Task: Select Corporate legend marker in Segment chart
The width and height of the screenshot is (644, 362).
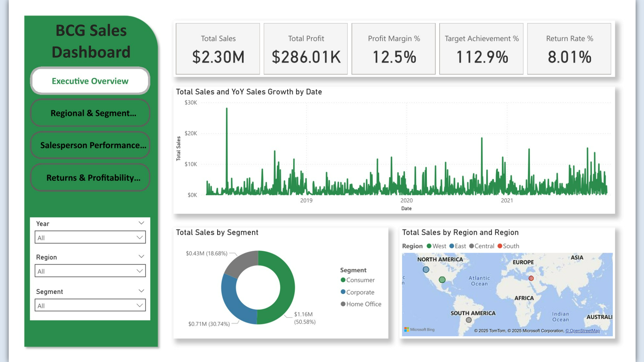Action: tap(343, 292)
